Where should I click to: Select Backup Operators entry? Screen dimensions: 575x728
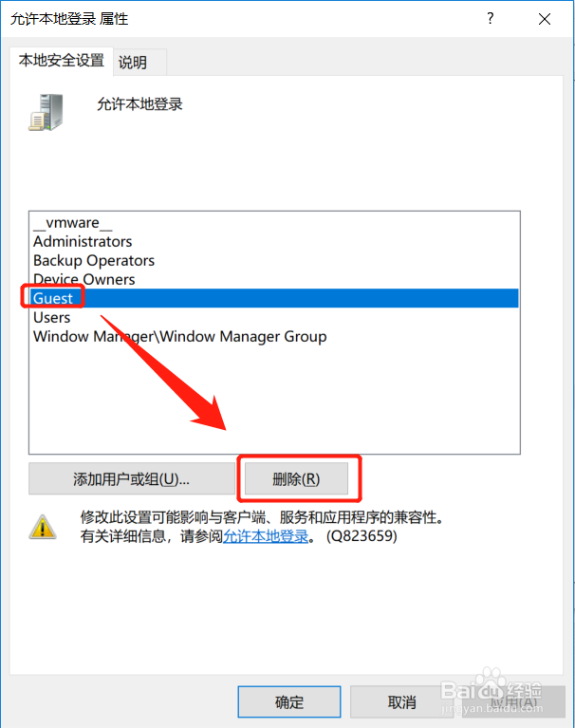pyautogui.click(x=94, y=260)
